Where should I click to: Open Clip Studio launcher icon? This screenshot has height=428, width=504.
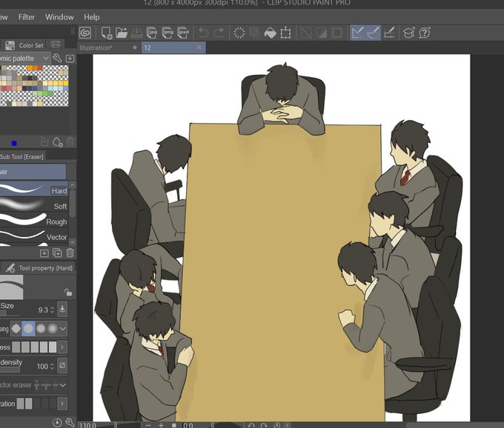tap(85, 33)
